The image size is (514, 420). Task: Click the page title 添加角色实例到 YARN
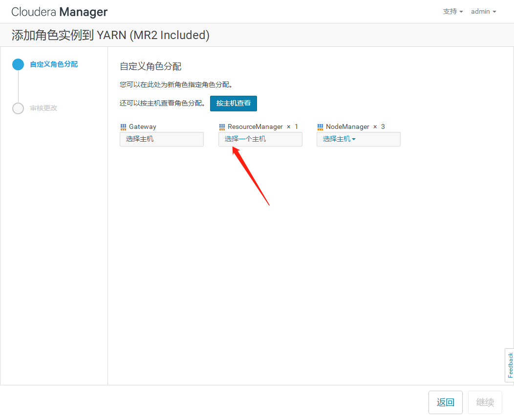tap(110, 35)
